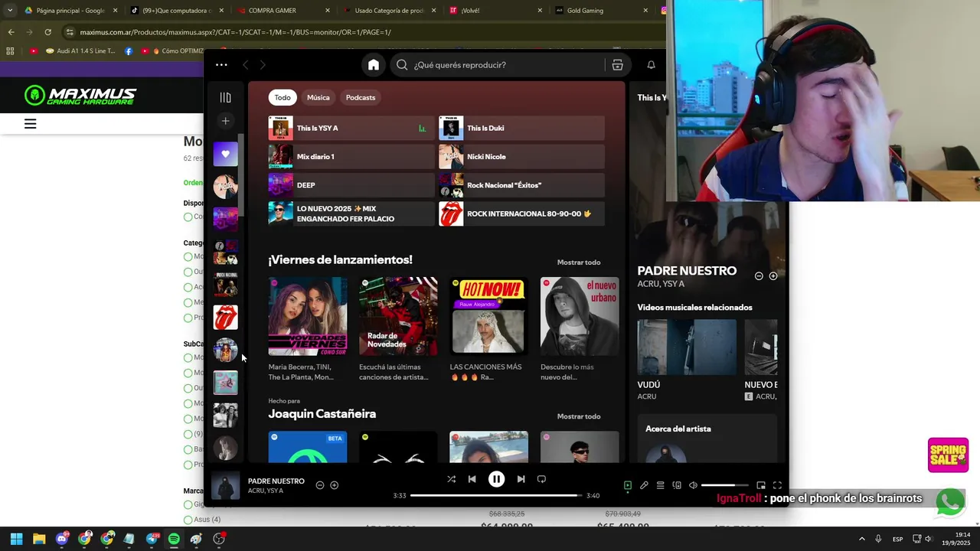Screen dimensions: 980x551
Task: Enter Spotify full screen mode
Action: (x=777, y=485)
